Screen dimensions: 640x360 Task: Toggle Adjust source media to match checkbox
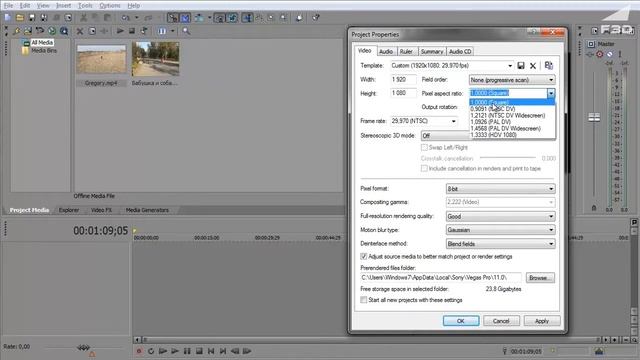coord(364,256)
